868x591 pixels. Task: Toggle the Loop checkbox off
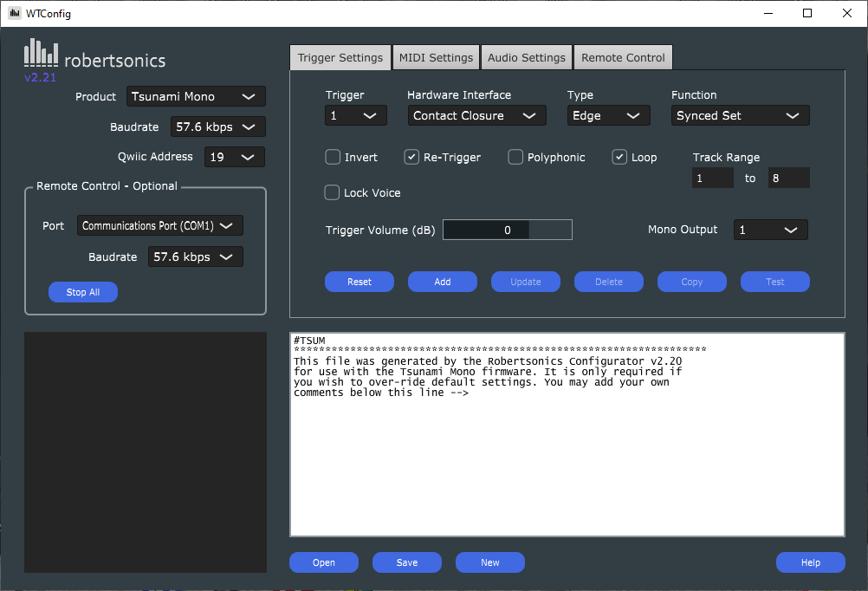coord(619,157)
